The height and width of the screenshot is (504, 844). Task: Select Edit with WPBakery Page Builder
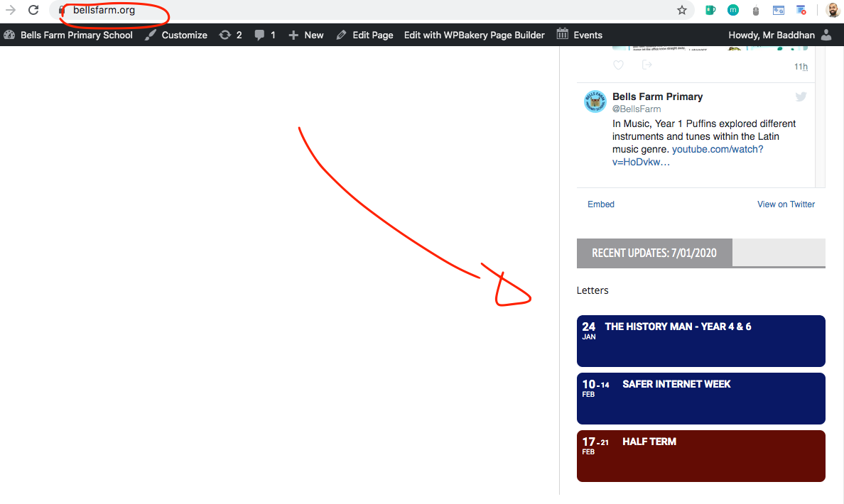[x=474, y=35]
